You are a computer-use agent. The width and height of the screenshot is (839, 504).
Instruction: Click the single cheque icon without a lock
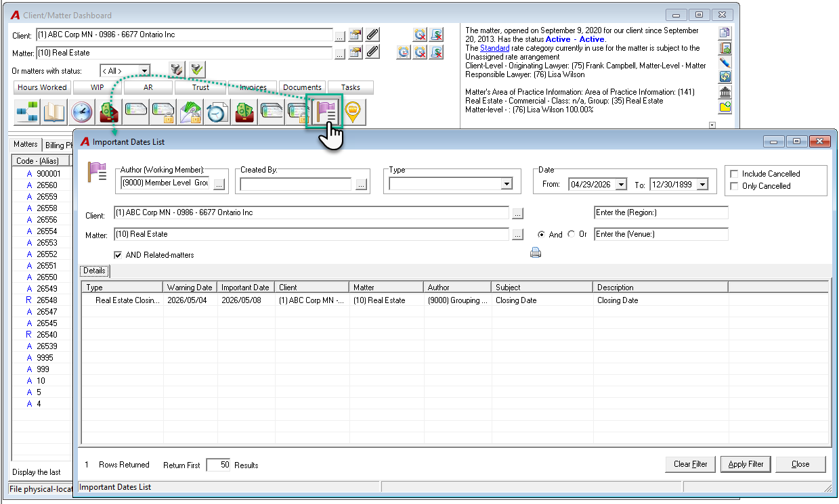point(135,112)
